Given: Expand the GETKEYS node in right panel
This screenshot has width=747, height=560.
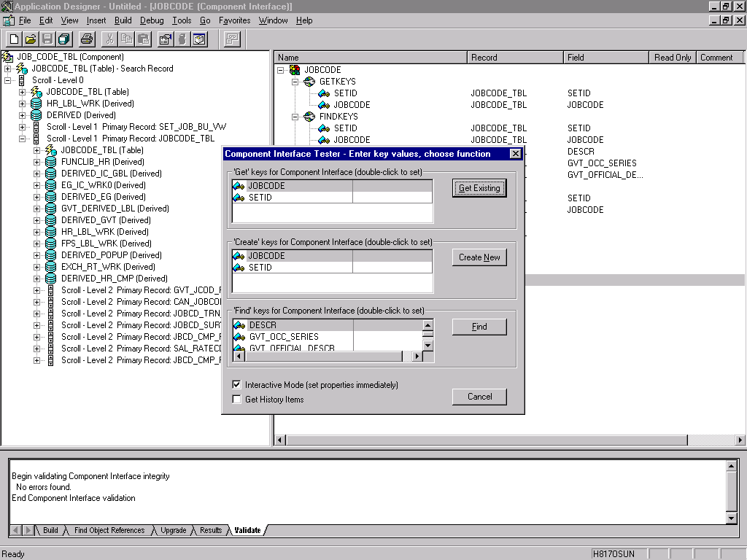Looking at the screenshot, I should click(295, 82).
